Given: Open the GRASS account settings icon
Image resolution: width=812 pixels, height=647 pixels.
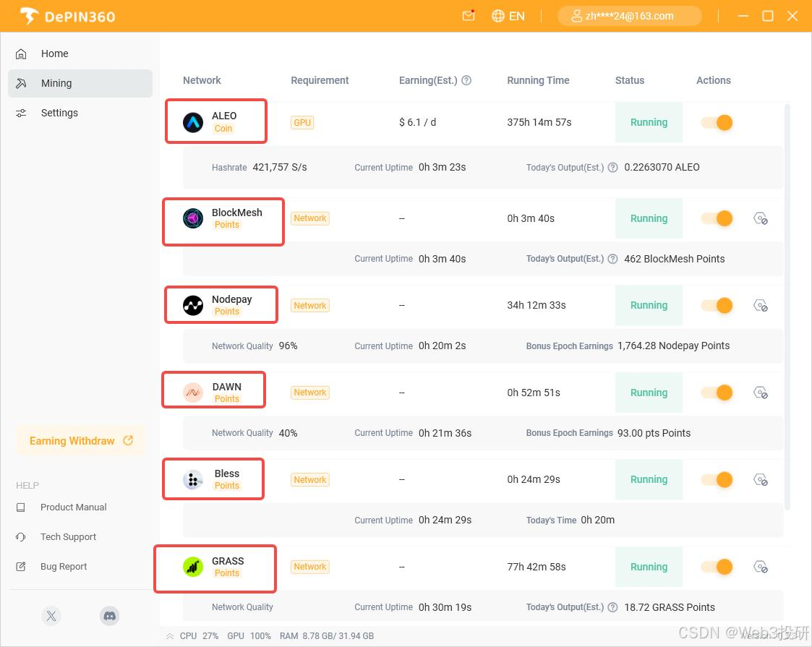Looking at the screenshot, I should point(760,567).
